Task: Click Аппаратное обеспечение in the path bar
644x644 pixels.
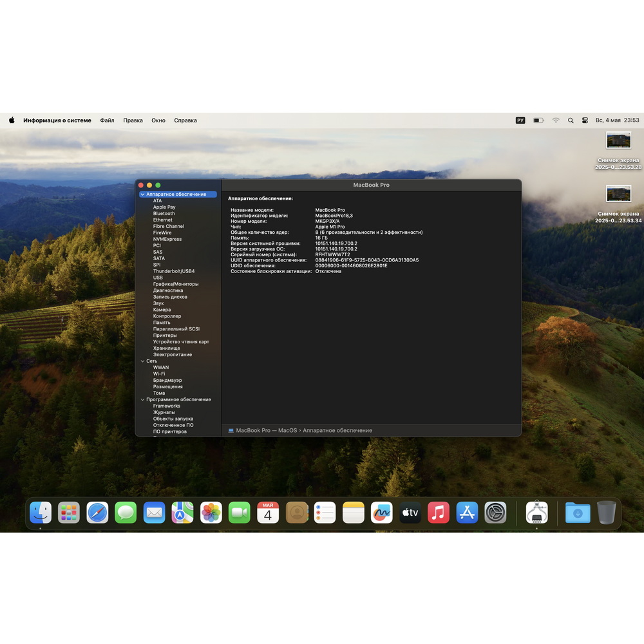Action: pos(337,430)
